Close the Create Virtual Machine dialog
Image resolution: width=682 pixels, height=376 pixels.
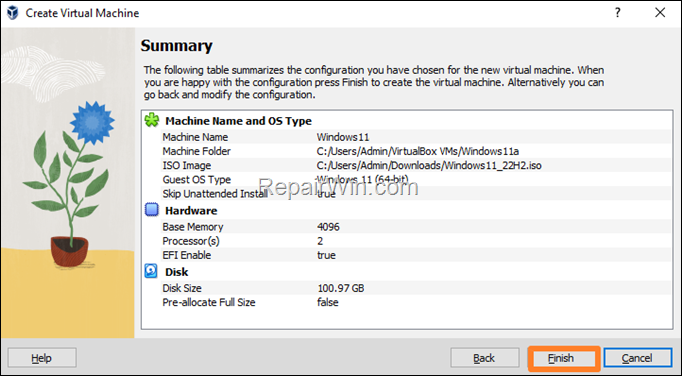[x=660, y=13]
